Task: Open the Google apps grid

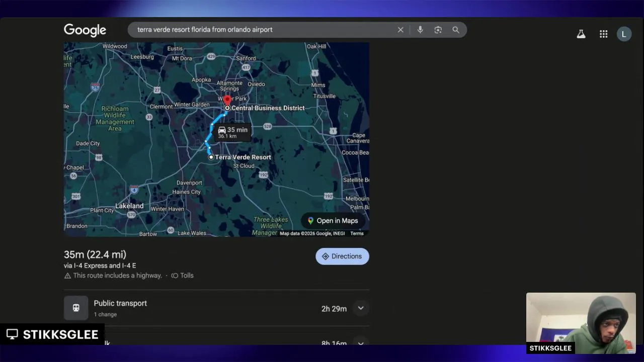Action: [604, 34]
